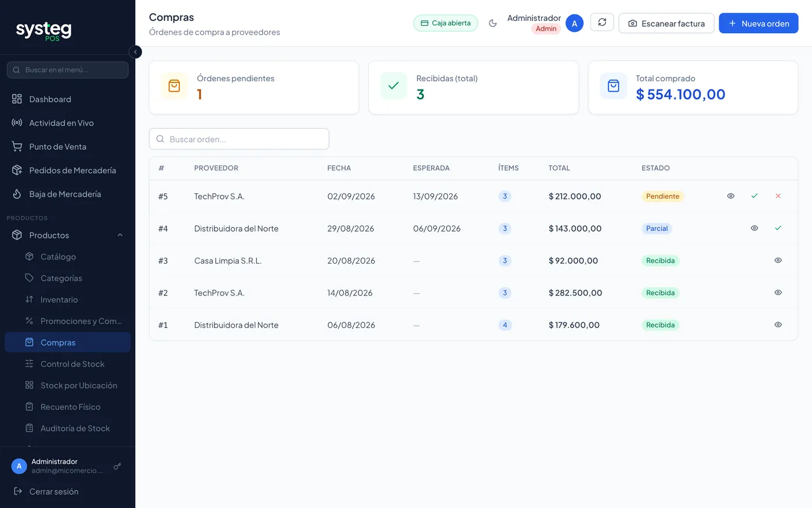Click the Total comprado bag icon
812x508 pixels.
click(613, 86)
